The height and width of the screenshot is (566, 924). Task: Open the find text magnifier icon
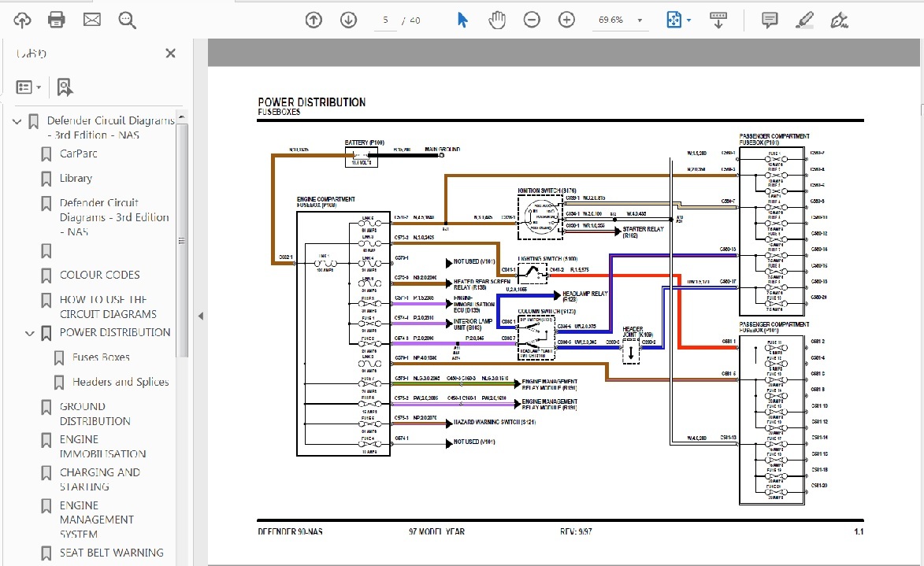tap(127, 20)
